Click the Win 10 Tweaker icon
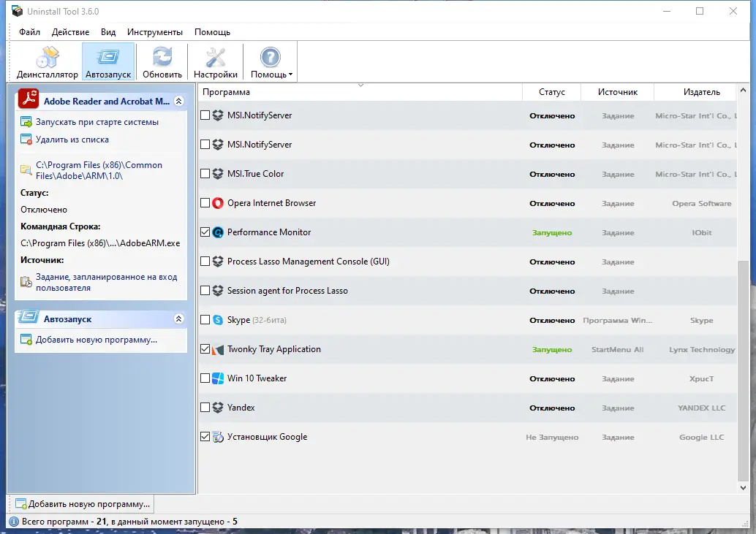 pos(218,378)
